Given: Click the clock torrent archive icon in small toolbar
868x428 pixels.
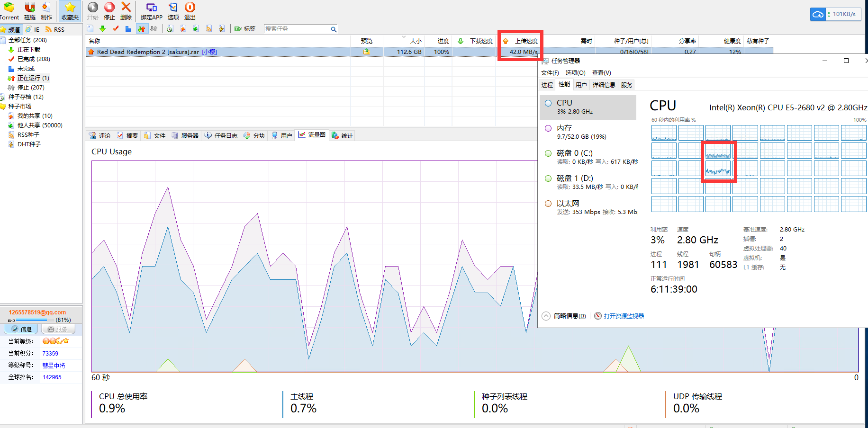Looking at the screenshot, I should (170, 29).
